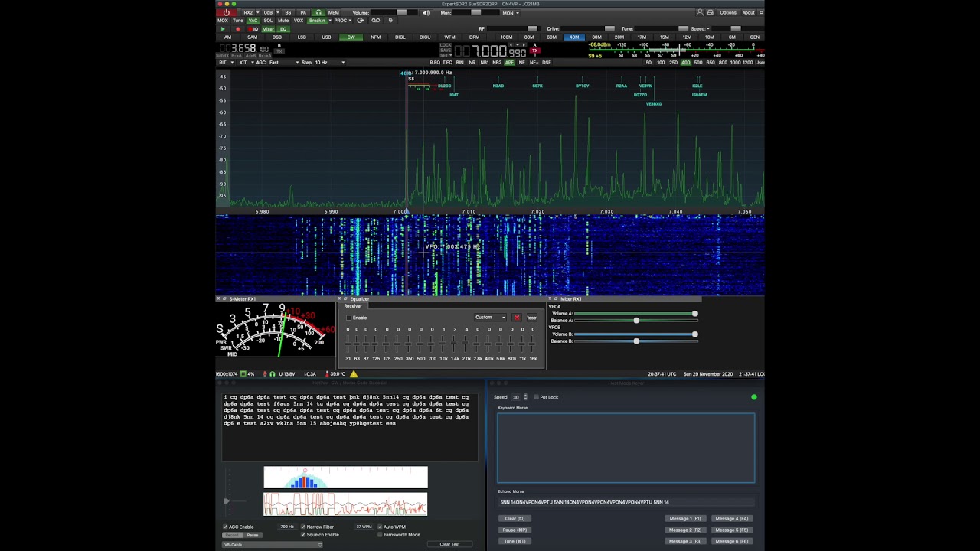This screenshot has width=980, height=551.
Task: Click the B<->A VFO swap button
Action: coord(265,55)
